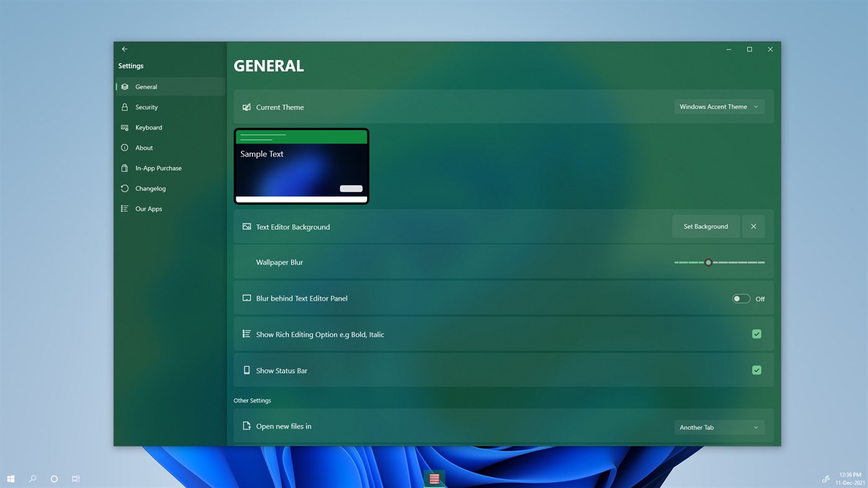
Task: Uncheck Show Rich Editing Option
Action: tap(756, 334)
